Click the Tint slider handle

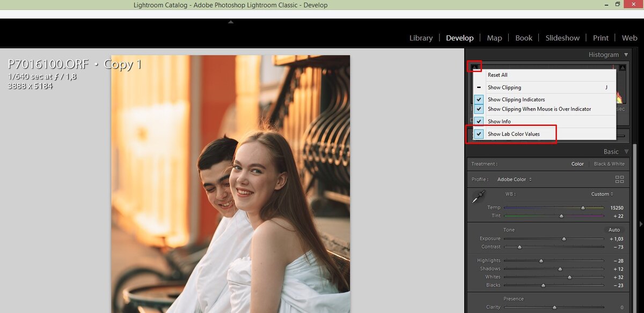[x=561, y=216]
